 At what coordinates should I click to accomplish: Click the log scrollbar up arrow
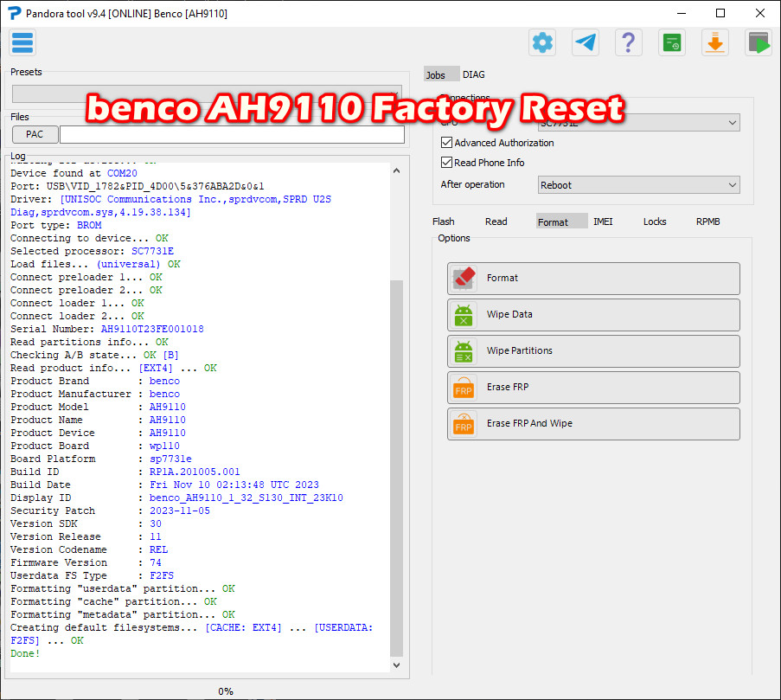(x=396, y=170)
